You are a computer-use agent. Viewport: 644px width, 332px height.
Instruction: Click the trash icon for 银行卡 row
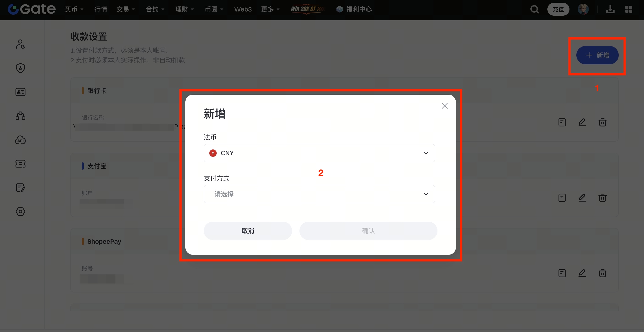click(602, 122)
